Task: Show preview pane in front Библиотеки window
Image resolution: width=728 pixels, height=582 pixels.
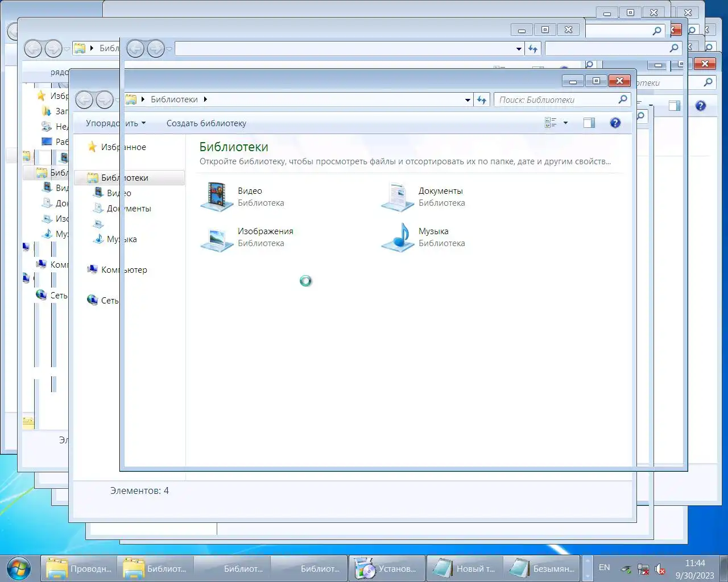Action: (x=589, y=123)
